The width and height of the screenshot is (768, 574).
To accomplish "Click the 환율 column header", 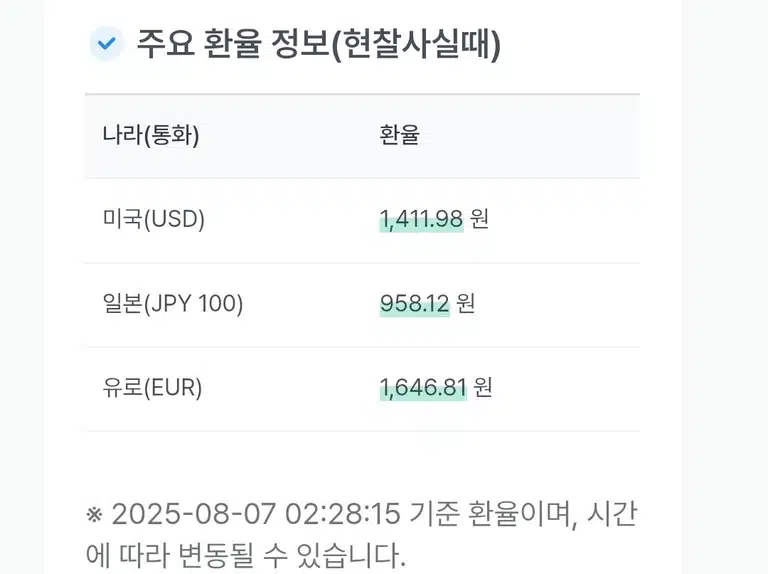I will point(399,134).
